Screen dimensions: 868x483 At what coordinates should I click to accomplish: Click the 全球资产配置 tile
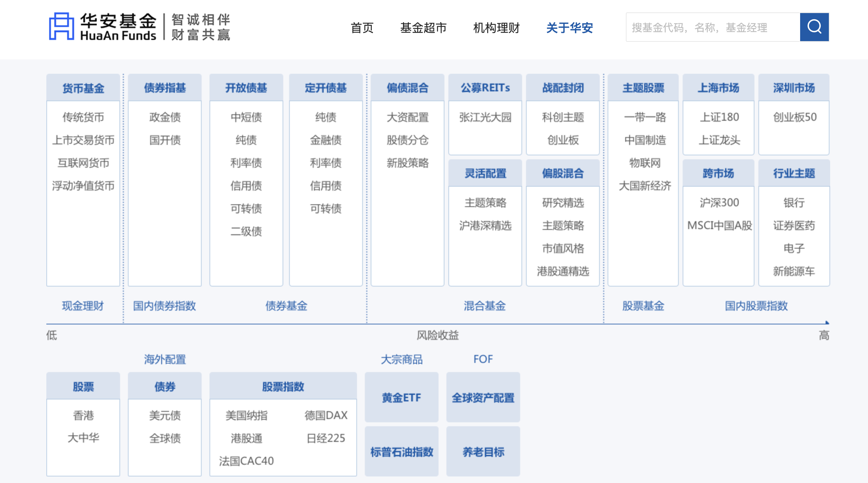[x=483, y=397]
